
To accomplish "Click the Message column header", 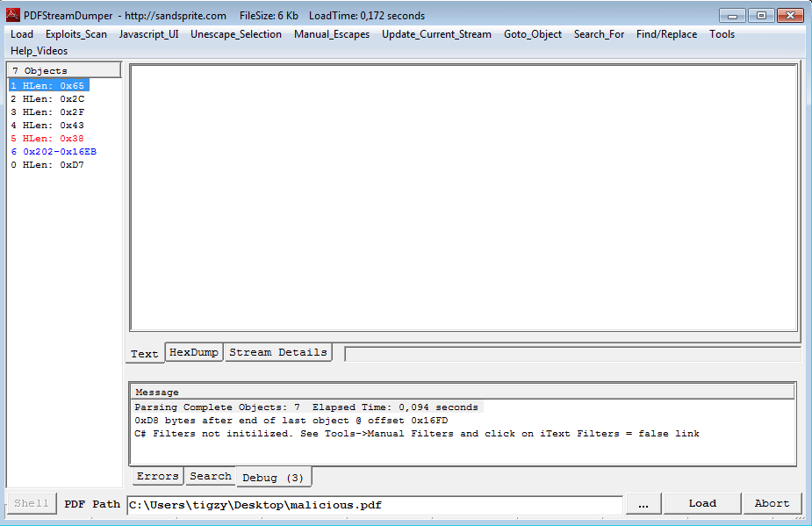I will (463, 393).
